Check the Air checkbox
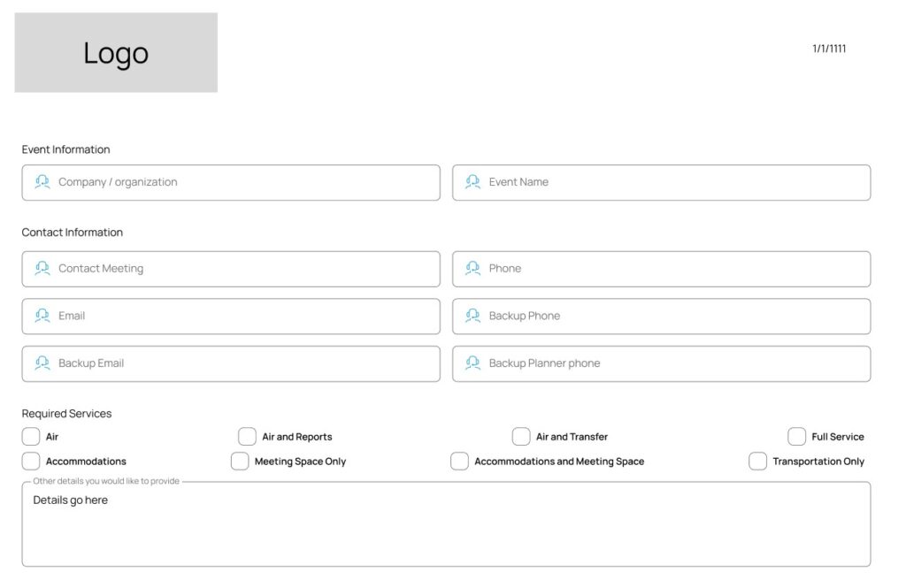906x588 pixels. pyautogui.click(x=31, y=437)
